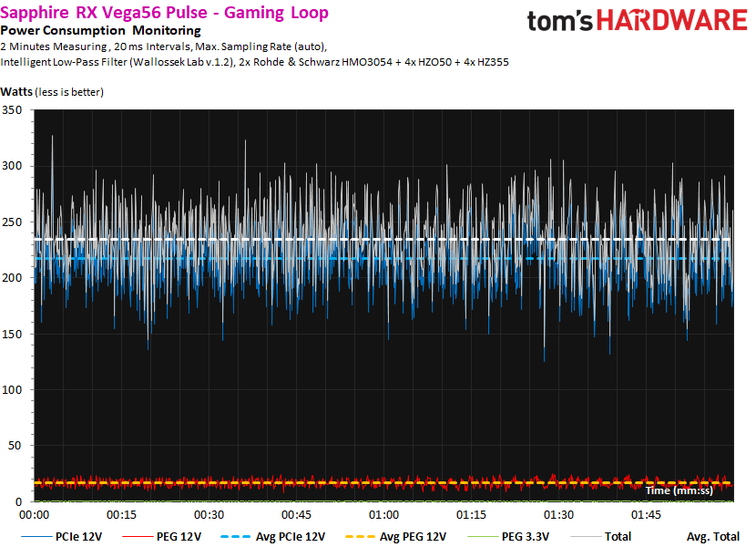Click the 350 y-axis value

(12, 110)
